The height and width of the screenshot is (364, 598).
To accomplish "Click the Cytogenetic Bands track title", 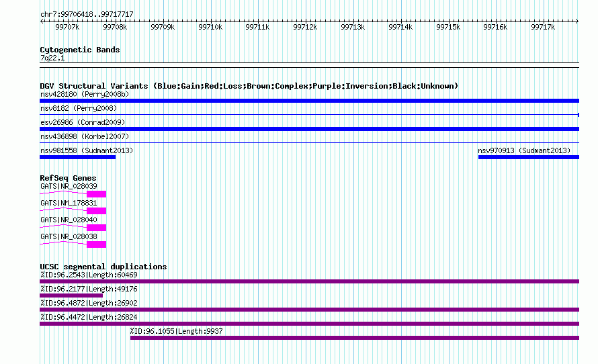I will tap(80, 50).
